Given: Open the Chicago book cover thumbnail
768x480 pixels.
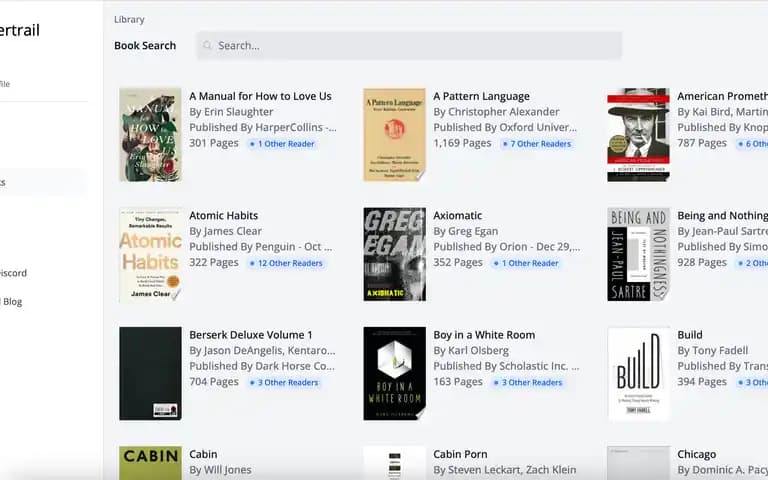Looking at the screenshot, I should click(638, 463).
